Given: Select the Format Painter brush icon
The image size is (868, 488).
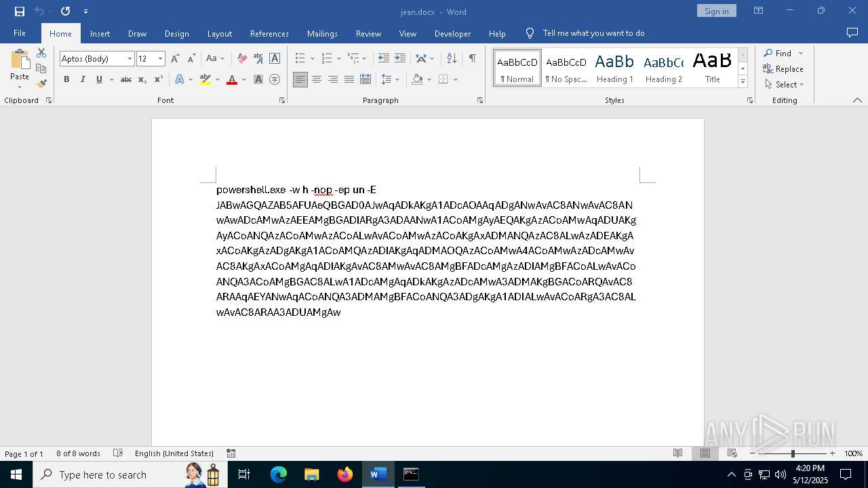Looking at the screenshot, I should (41, 84).
